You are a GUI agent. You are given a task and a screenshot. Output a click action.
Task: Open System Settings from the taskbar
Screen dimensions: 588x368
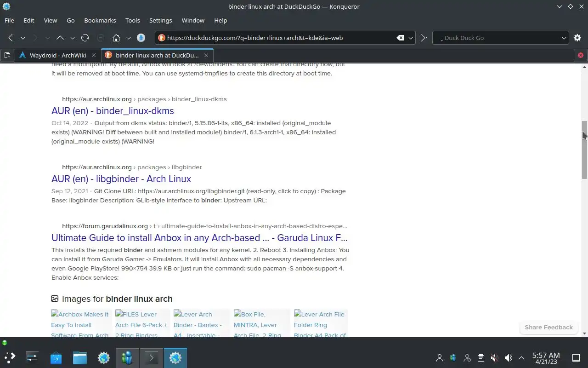click(32, 357)
